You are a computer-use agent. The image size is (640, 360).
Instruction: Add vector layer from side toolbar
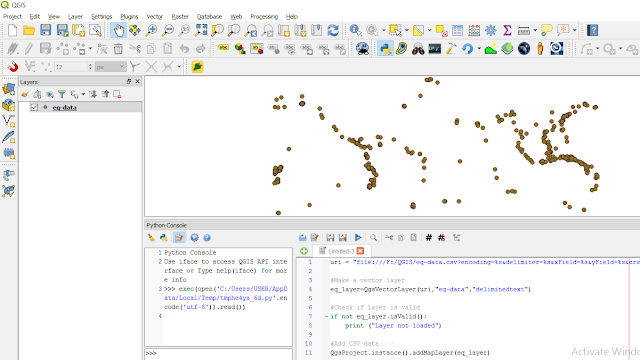(x=9, y=120)
